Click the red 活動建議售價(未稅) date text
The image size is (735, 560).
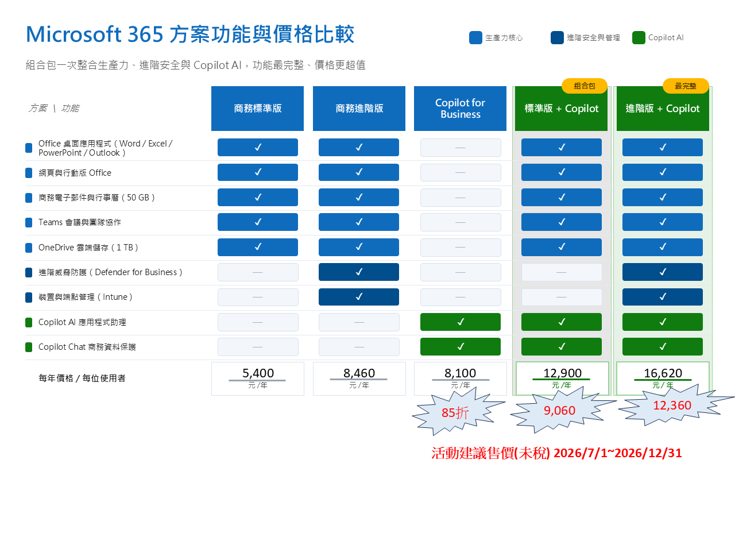click(557, 453)
